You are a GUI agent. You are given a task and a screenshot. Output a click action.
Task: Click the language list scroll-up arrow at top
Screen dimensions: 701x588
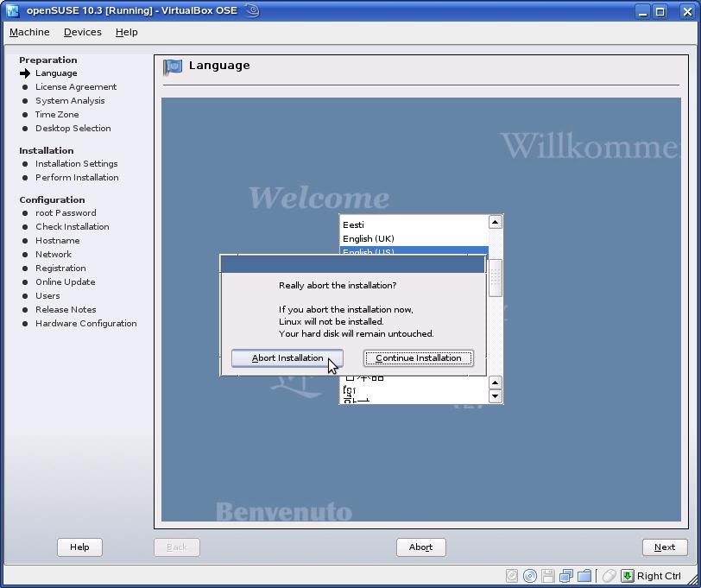(x=496, y=222)
